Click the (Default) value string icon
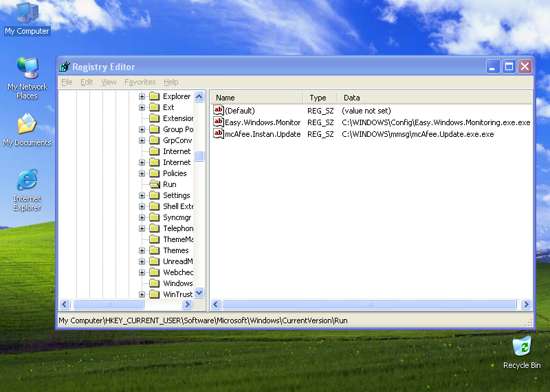 tap(218, 111)
